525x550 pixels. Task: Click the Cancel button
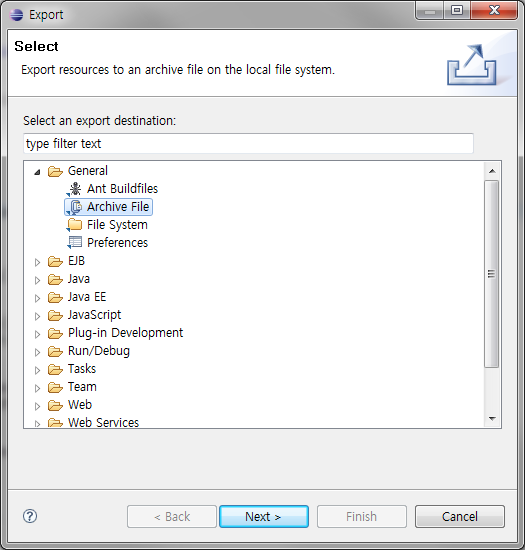coord(460,516)
